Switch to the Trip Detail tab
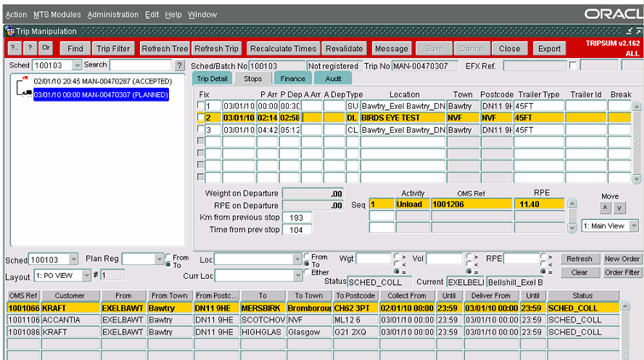Image resolution: width=644 pixels, height=360 pixels. [x=212, y=78]
